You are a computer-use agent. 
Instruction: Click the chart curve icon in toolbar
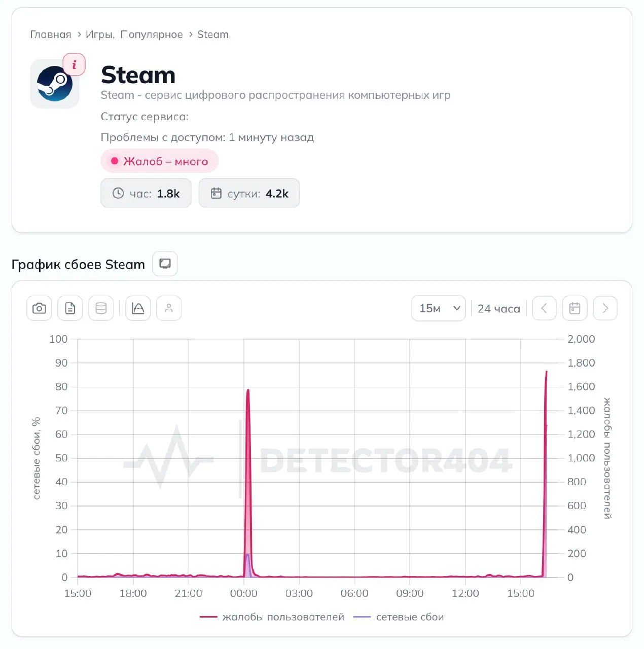138,308
